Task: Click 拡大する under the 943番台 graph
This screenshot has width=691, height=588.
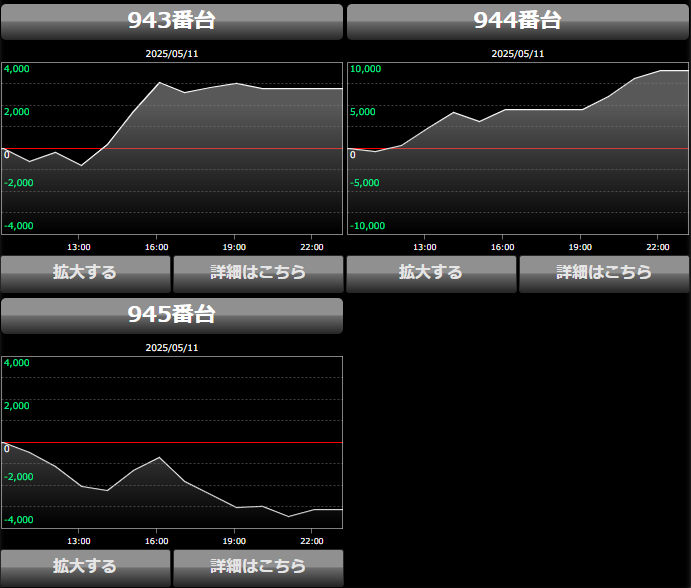Action: 85,274
